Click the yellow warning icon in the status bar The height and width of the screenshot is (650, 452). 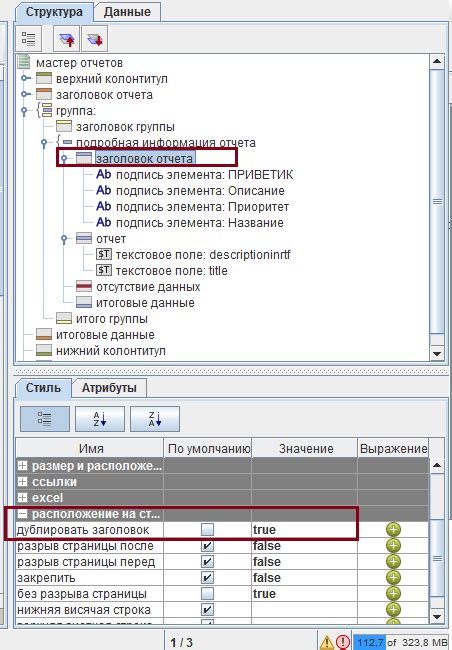pyautogui.click(x=326, y=642)
